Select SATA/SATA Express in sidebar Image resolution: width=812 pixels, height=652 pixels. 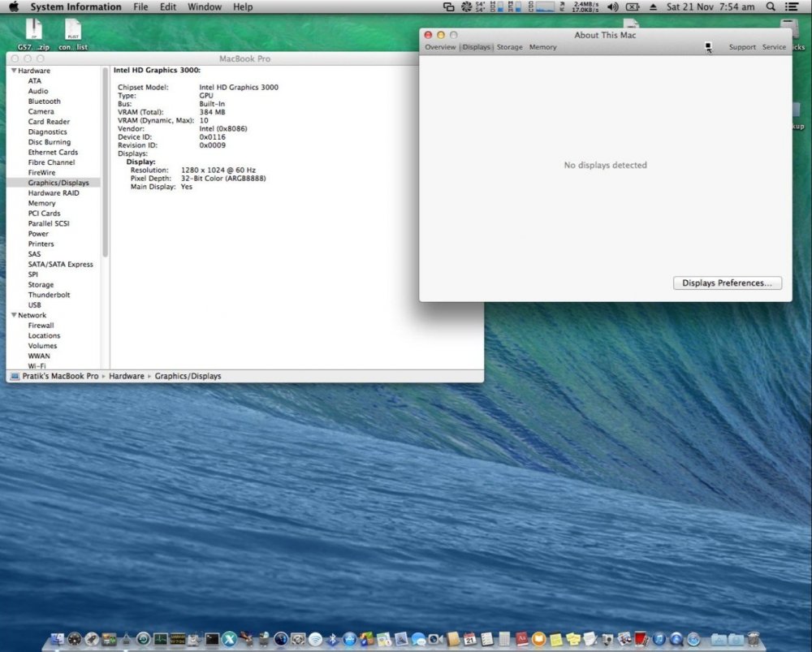pyautogui.click(x=61, y=264)
